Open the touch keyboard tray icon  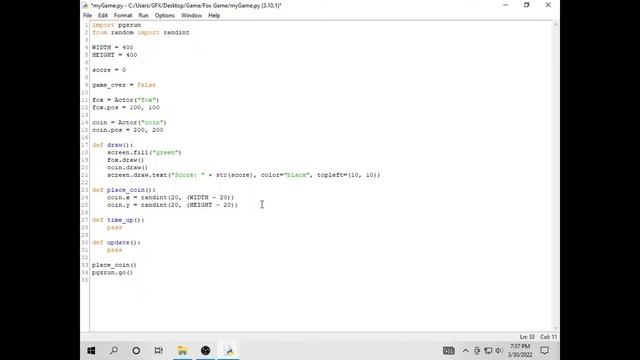449,351
